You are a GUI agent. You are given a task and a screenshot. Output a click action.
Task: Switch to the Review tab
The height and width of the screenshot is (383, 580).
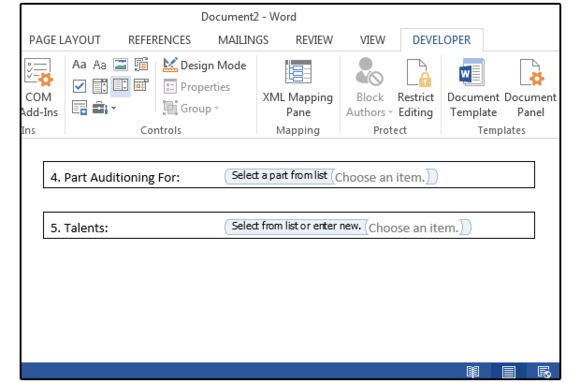tap(314, 40)
